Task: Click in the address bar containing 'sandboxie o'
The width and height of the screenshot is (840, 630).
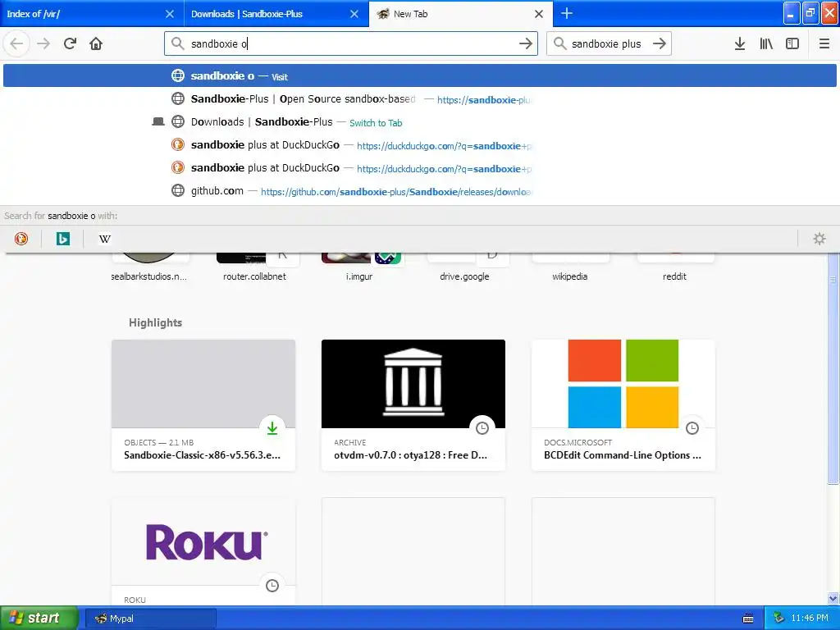Action: (x=351, y=43)
